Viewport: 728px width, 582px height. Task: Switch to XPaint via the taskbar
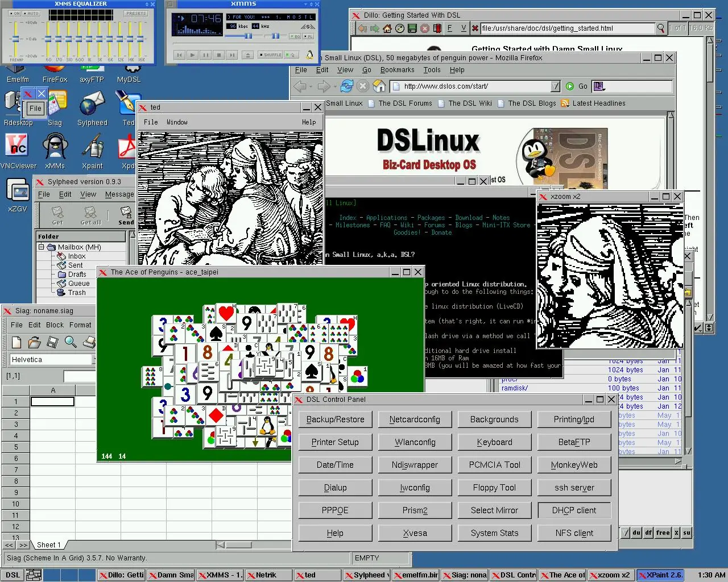tap(660, 575)
